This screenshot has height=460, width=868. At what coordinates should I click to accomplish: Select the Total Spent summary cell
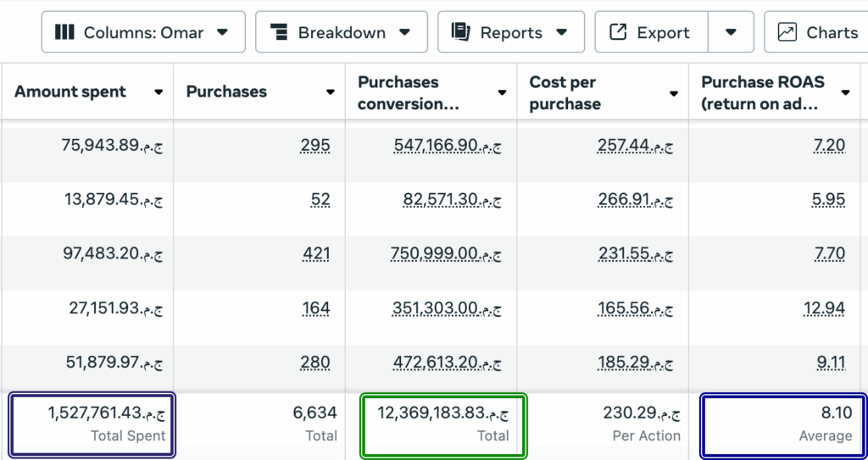91,424
